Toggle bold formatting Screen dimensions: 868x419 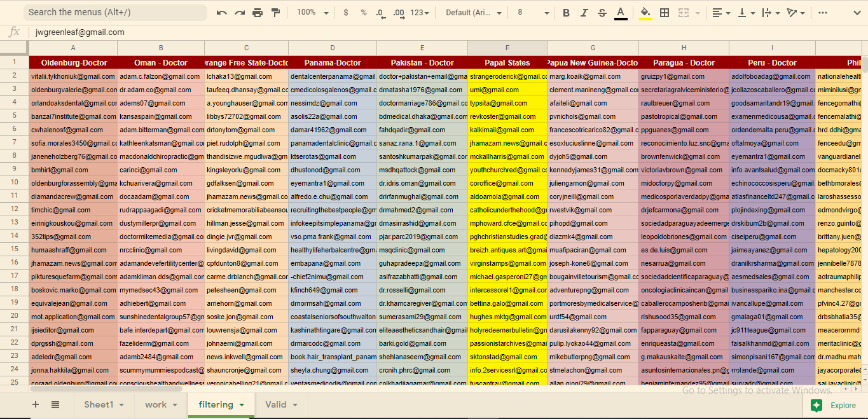(565, 12)
